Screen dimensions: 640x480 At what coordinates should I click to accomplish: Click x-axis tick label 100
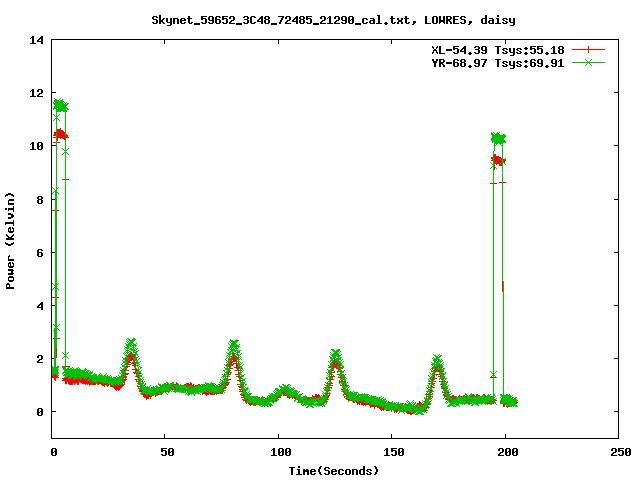280,452
